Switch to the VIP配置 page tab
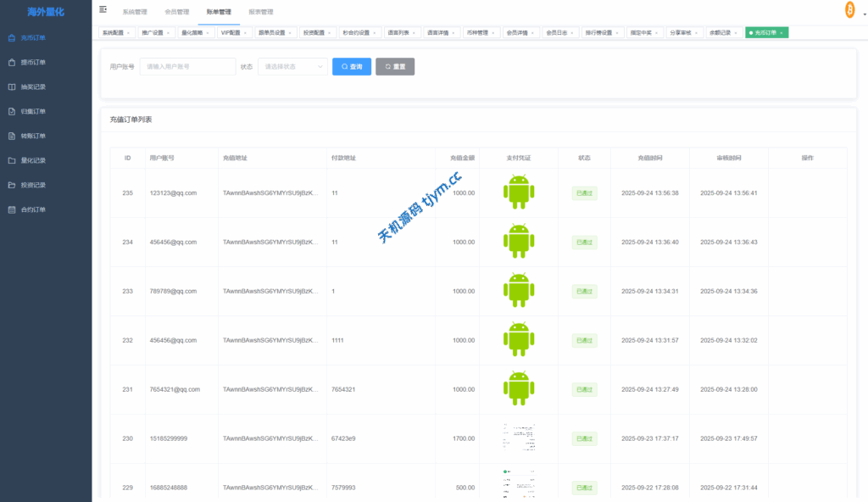The width and height of the screenshot is (868, 502). pos(231,32)
